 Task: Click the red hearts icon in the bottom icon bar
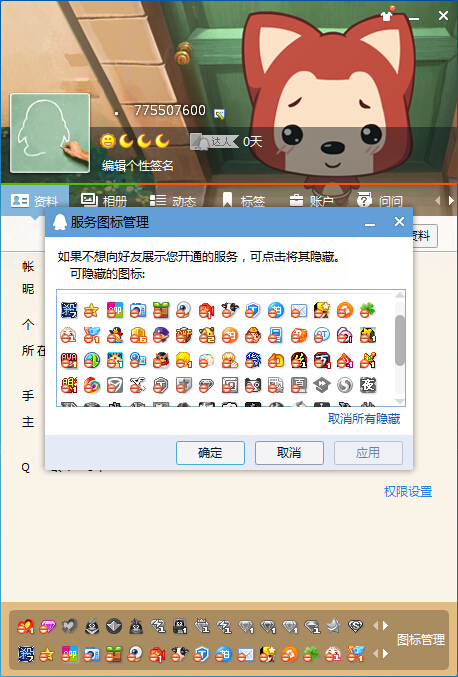[x=25, y=626]
